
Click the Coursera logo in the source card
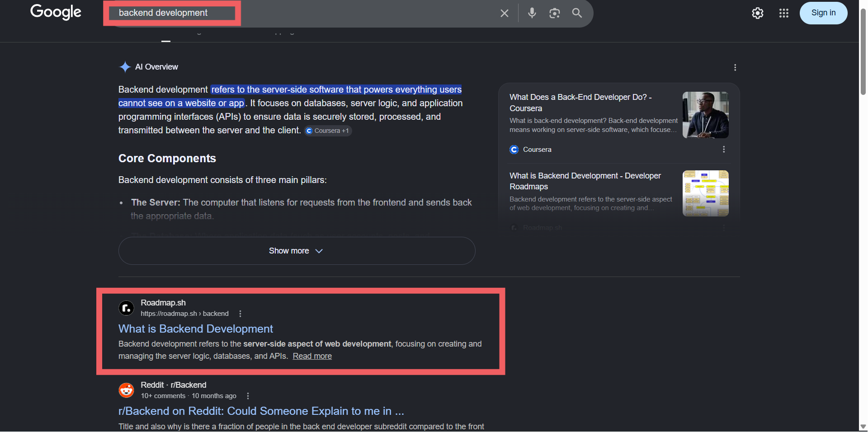click(x=514, y=150)
